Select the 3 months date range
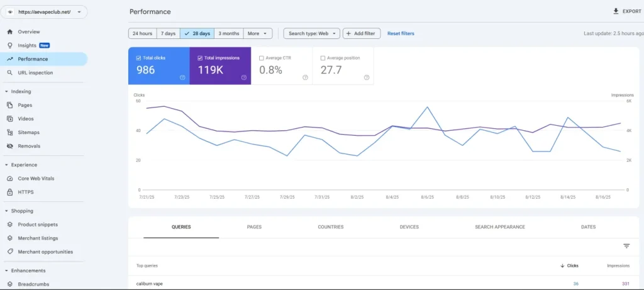The height and width of the screenshot is (290, 644). (x=229, y=34)
